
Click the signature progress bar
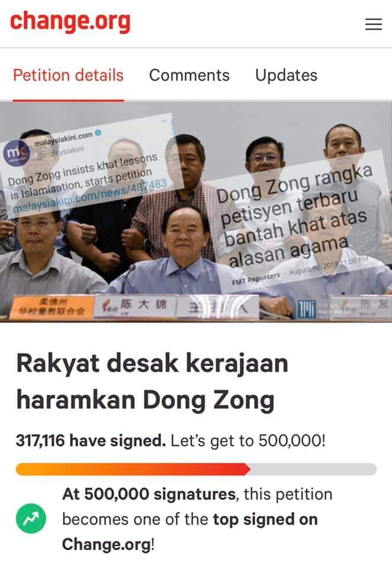coord(196,469)
